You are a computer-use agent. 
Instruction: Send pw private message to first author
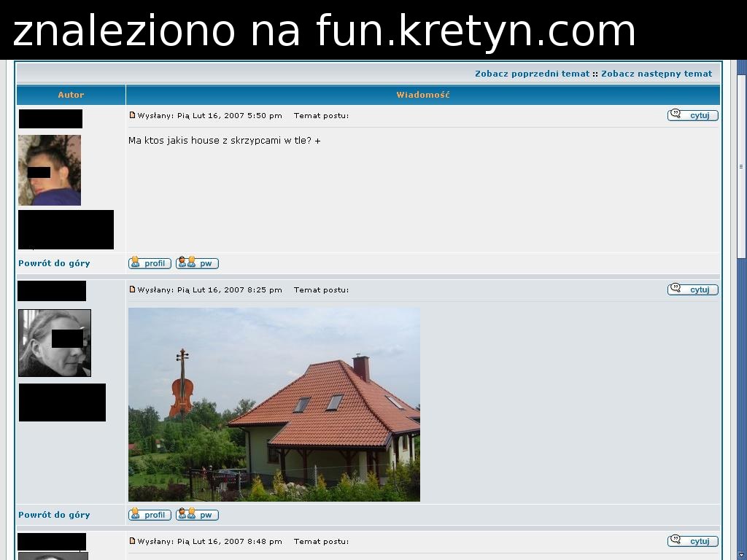[x=197, y=263]
